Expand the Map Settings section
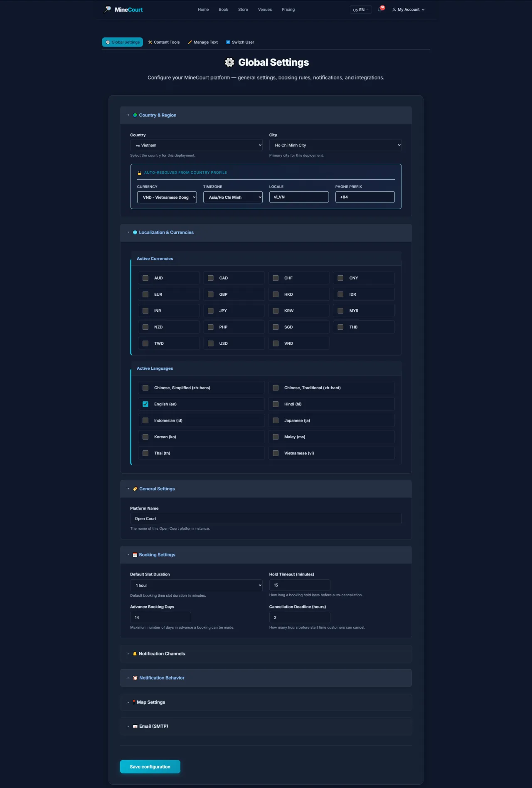 (266, 702)
